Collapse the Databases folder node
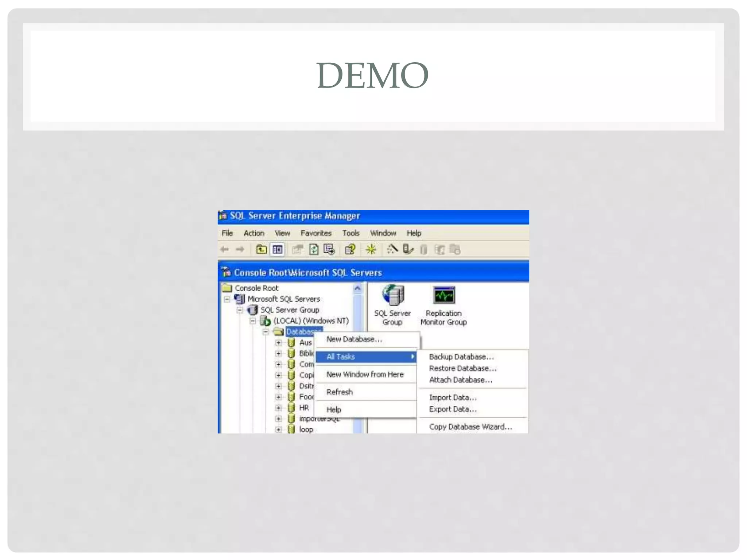Image resolution: width=747 pixels, height=560 pixels. point(266,332)
